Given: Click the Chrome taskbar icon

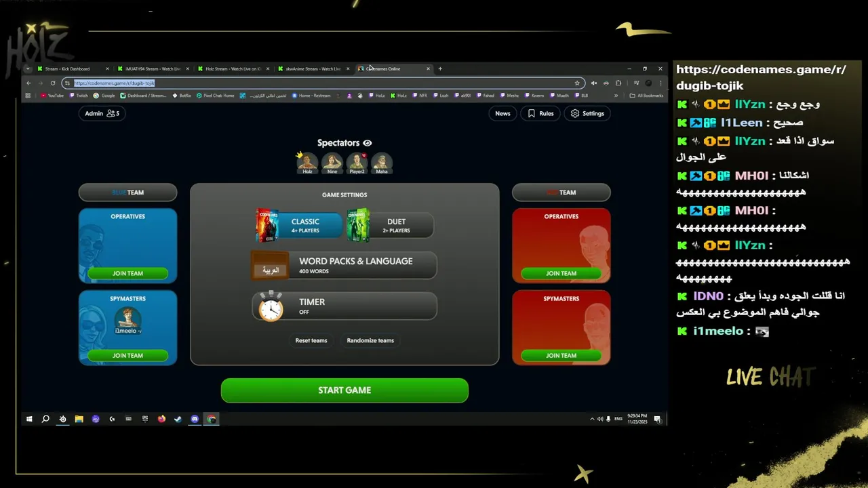Looking at the screenshot, I should (x=212, y=419).
